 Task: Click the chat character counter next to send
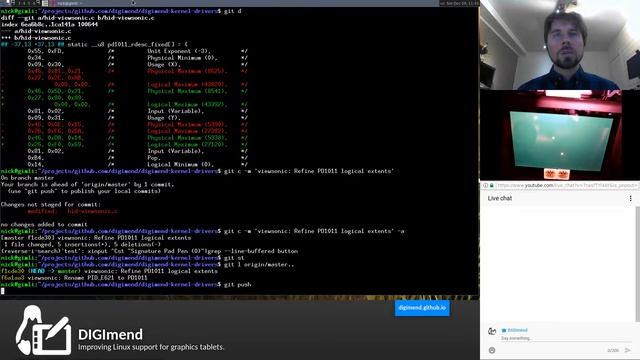[613, 351]
